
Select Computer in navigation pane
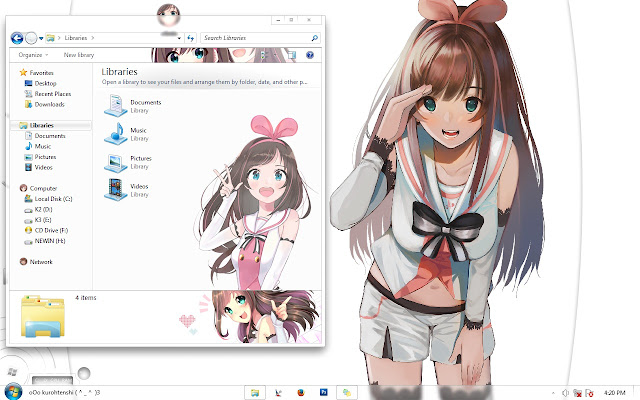point(43,188)
